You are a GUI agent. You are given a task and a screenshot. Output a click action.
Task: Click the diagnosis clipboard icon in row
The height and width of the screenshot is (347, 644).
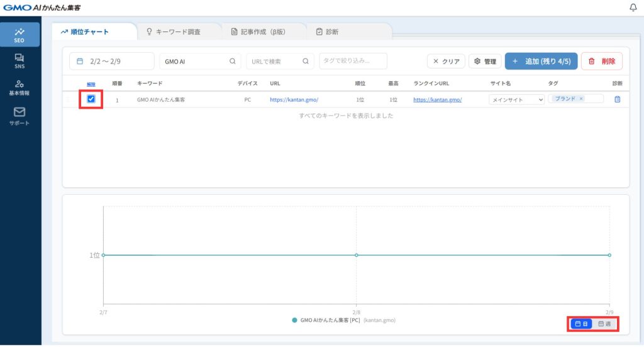click(617, 99)
